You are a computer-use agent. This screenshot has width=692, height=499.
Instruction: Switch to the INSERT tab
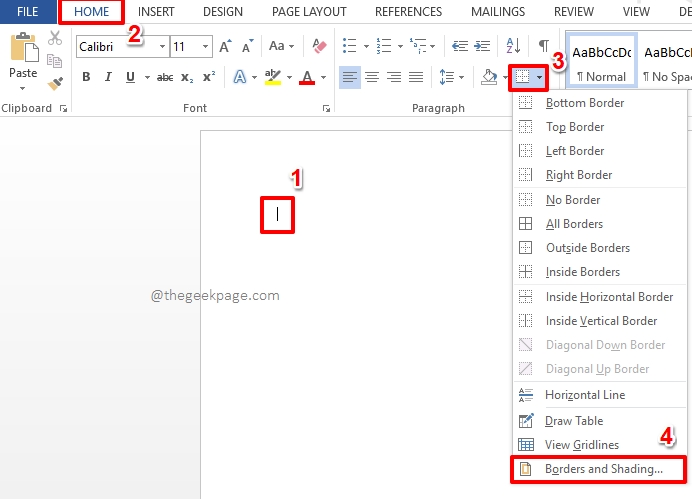tap(156, 12)
